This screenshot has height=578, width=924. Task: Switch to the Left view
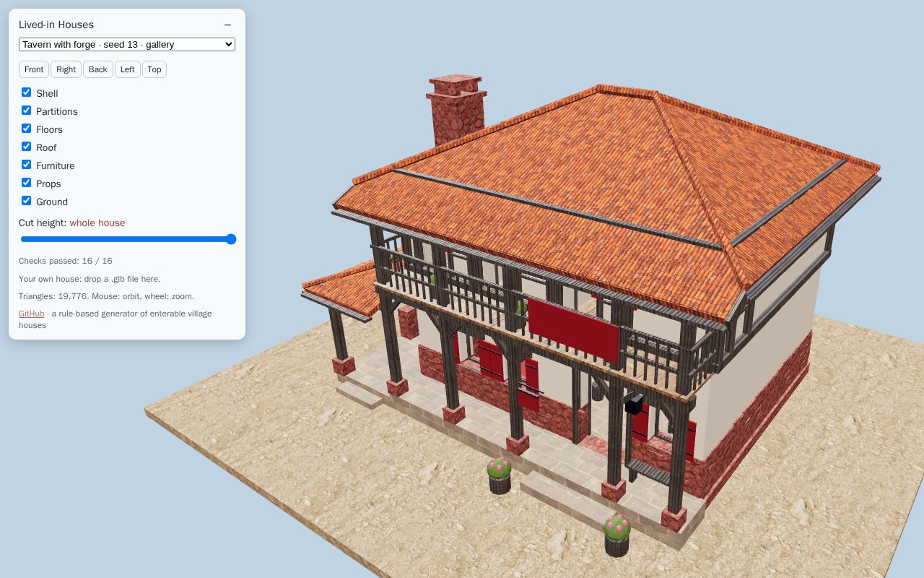(x=128, y=69)
